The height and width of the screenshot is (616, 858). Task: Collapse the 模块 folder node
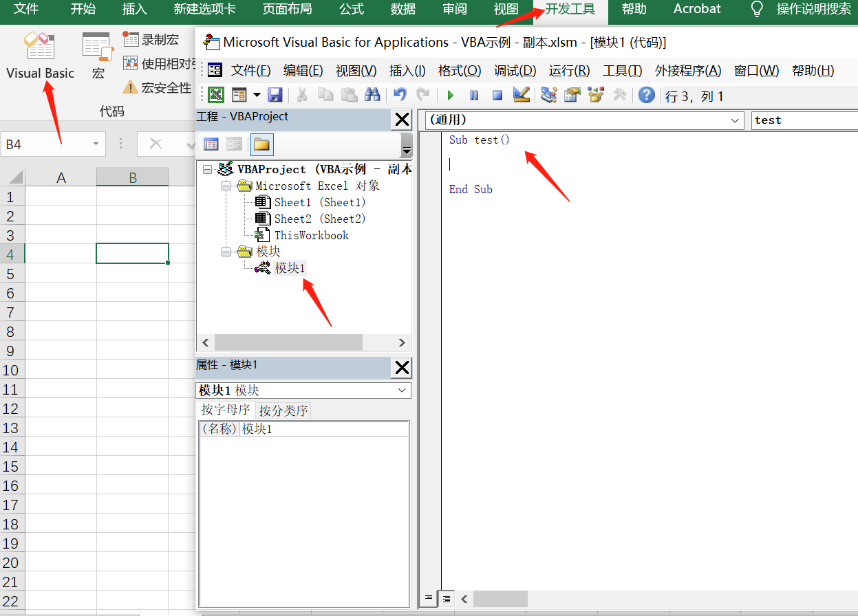226,252
